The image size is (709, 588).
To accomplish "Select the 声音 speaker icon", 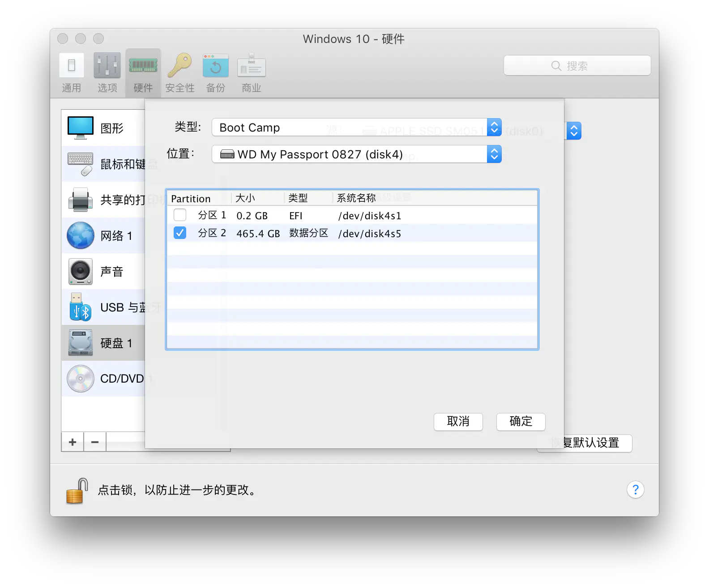I will click(x=81, y=271).
